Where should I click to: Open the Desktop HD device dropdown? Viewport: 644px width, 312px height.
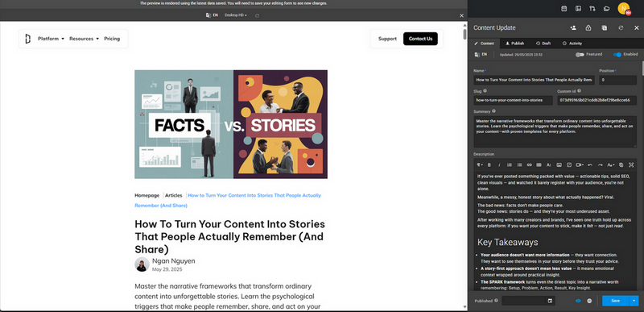pos(236,15)
